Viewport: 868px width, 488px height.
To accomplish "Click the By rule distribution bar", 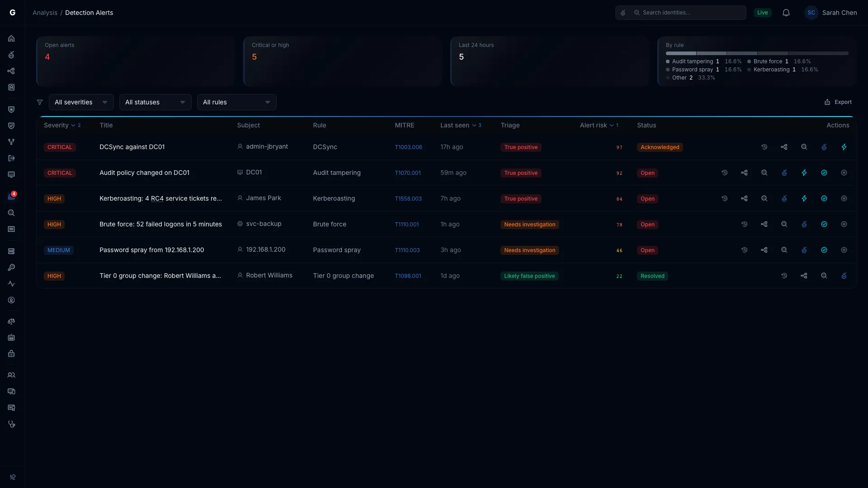I will point(757,53).
